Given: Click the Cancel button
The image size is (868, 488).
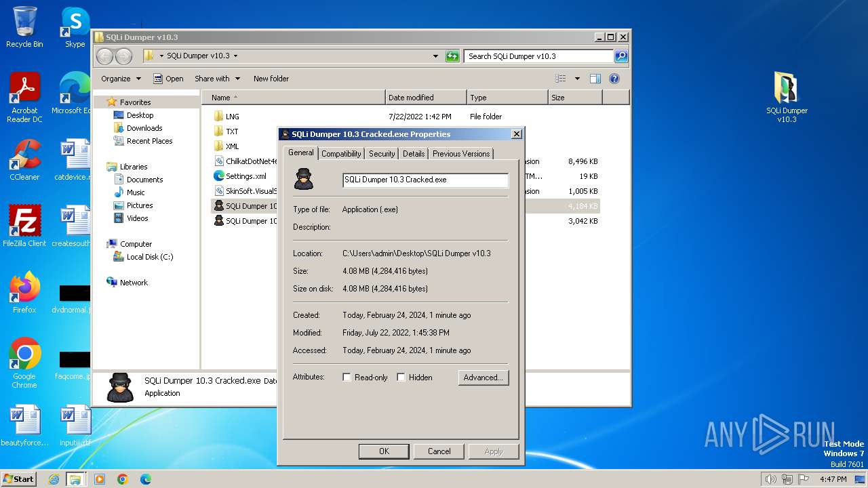Looking at the screenshot, I should (x=439, y=451).
